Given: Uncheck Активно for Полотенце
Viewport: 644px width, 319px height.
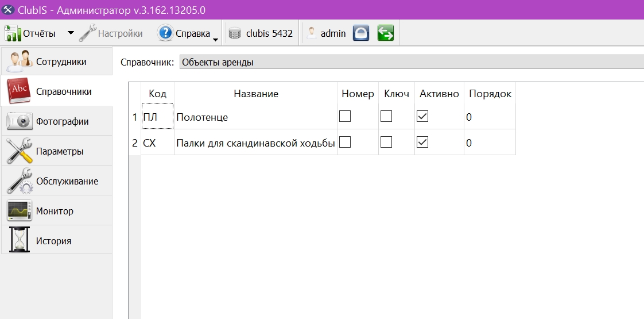Looking at the screenshot, I should (x=422, y=116).
